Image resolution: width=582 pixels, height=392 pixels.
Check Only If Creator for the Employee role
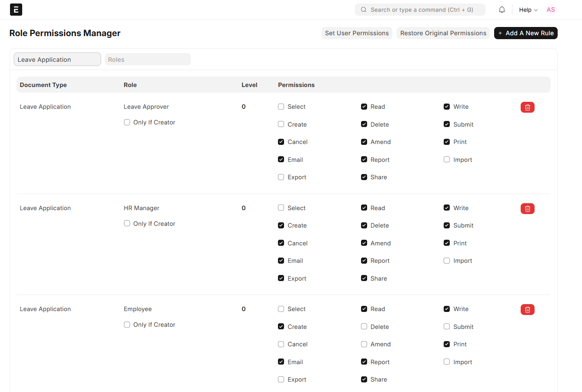(127, 324)
